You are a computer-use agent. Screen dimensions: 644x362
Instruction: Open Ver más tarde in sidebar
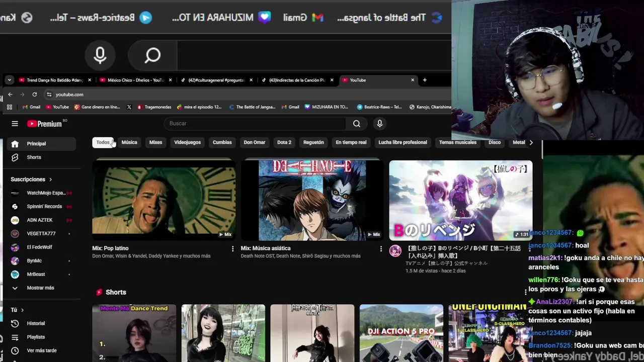coord(41,350)
